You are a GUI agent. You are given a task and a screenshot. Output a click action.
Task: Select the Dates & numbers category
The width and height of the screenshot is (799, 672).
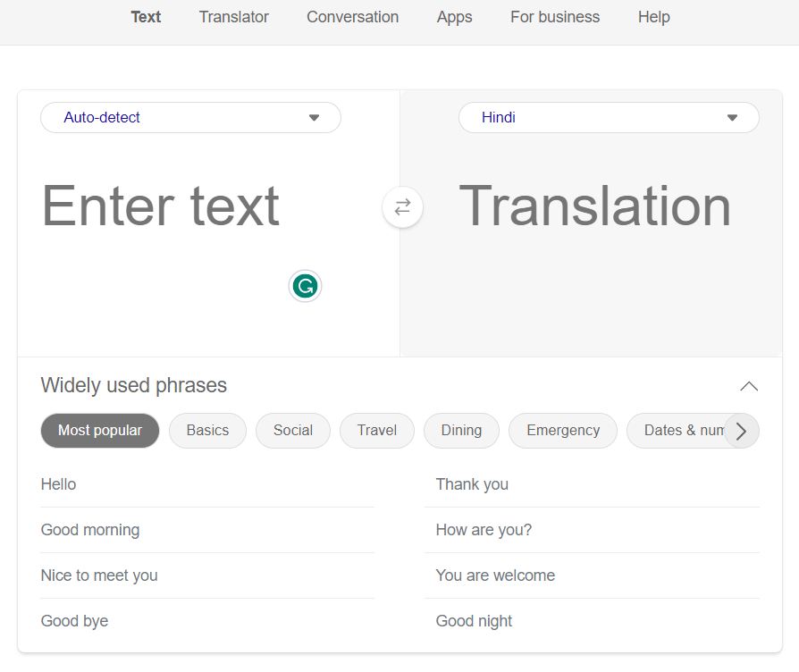(x=676, y=431)
